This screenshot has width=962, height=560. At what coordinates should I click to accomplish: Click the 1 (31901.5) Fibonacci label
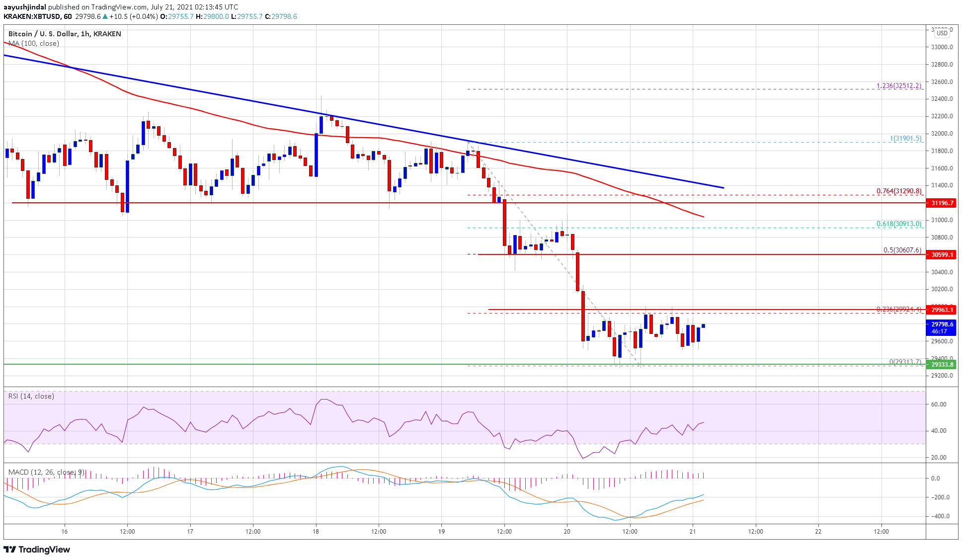click(905, 139)
